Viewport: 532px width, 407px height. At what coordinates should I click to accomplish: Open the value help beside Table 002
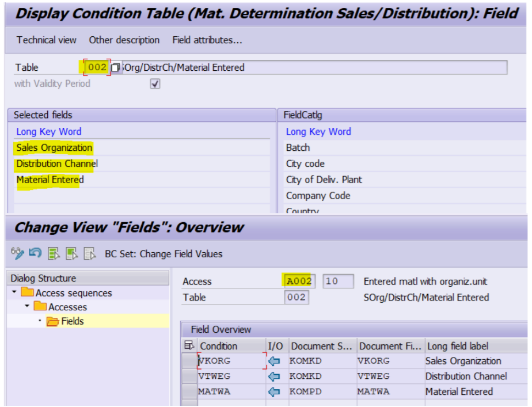[x=115, y=68]
